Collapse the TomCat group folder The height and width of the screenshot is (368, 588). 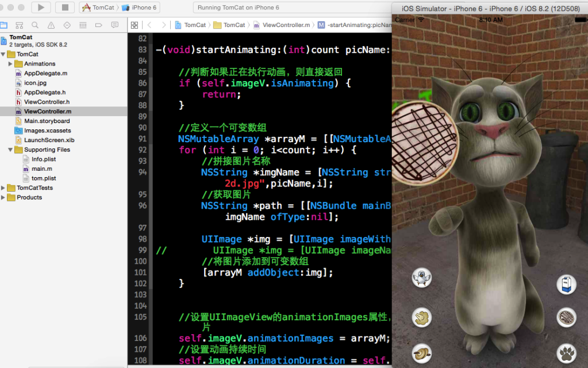tap(3, 54)
